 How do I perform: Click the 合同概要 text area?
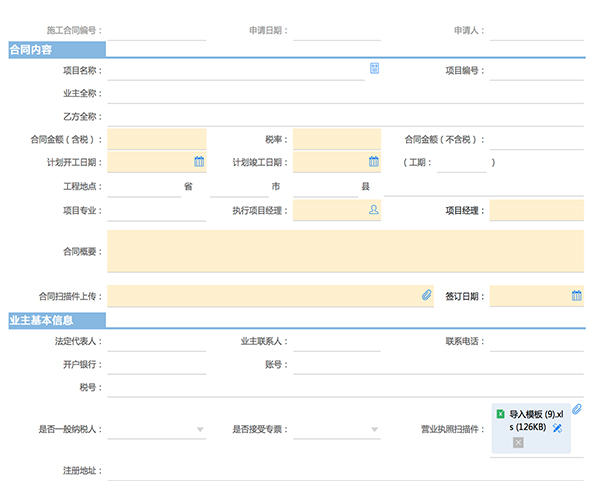click(346, 251)
